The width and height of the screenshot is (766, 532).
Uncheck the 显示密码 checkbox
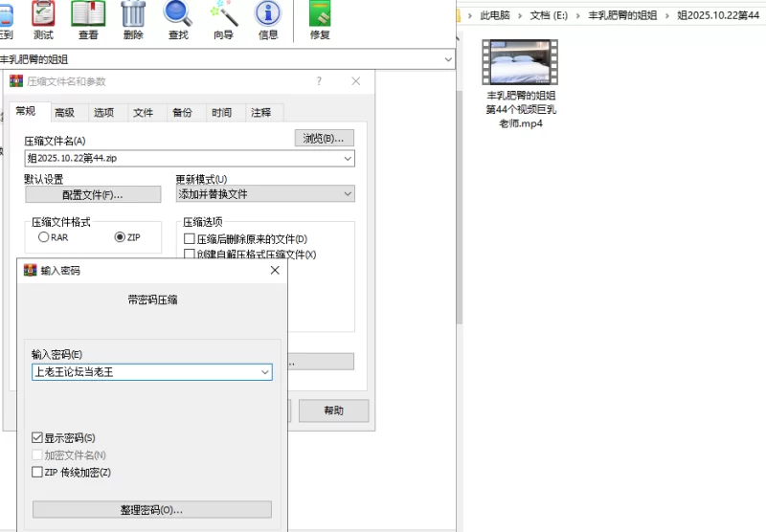tap(37, 437)
